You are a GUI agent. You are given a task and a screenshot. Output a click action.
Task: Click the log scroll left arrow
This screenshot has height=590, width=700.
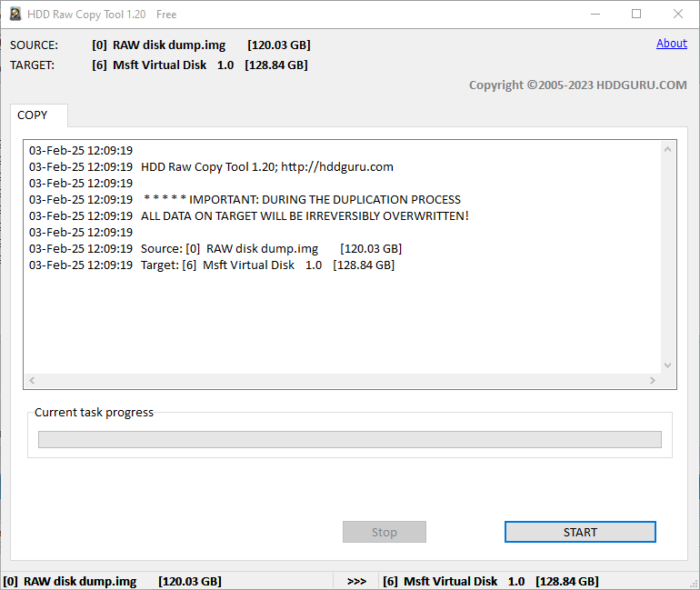pyautogui.click(x=32, y=380)
